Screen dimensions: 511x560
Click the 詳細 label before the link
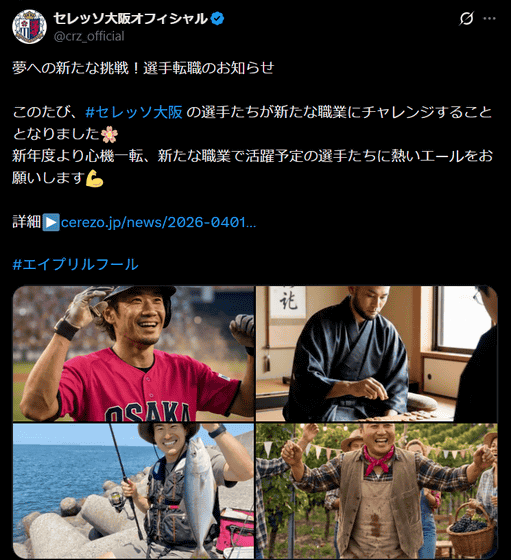pos(27,222)
